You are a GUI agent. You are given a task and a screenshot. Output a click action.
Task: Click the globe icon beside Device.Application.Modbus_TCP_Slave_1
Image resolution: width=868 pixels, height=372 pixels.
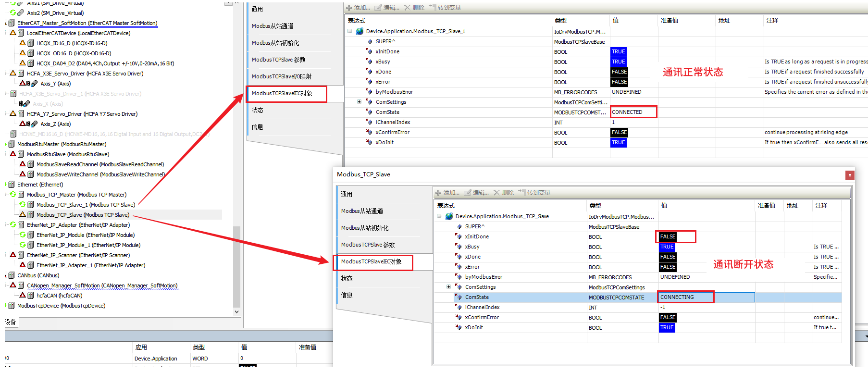click(x=360, y=31)
